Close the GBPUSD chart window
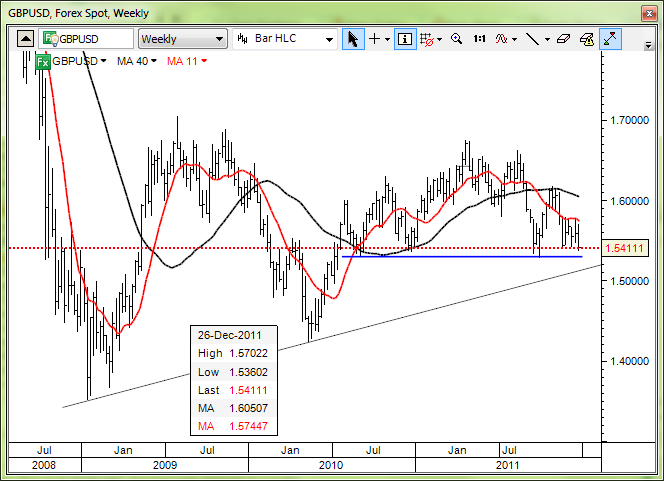664x481 pixels. pos(649,14)
